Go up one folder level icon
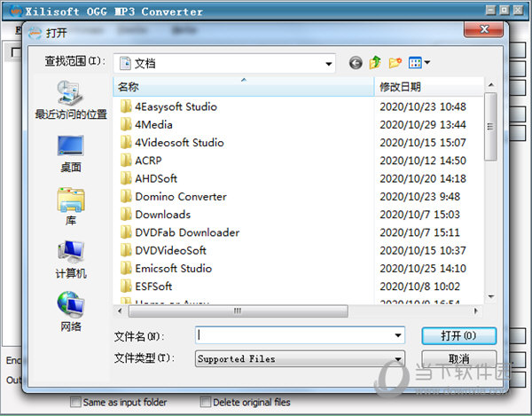The width and height of the screenshot is (532, 416). click(375, 62)
